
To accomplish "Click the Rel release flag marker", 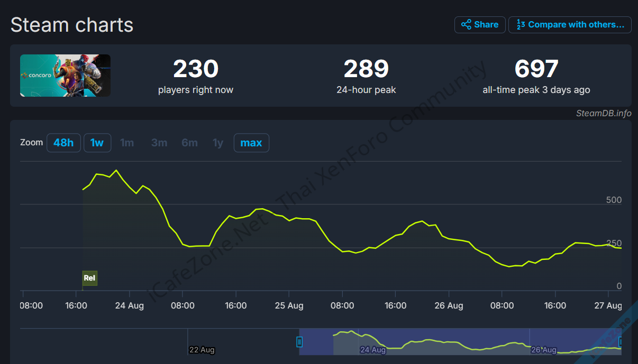I will tap(90, 278).
